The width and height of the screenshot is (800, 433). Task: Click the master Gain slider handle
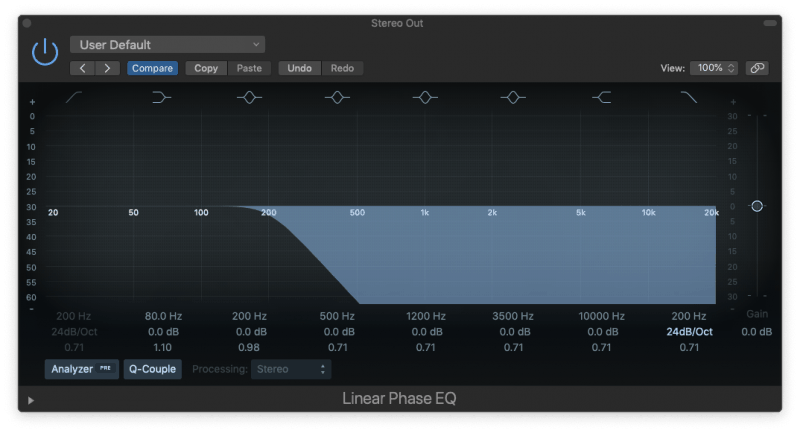(x=757, y=206)
